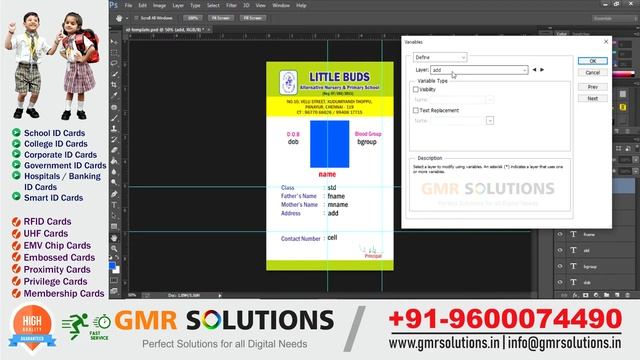
Task: Click the create new group folder icon
Action: coord(607,295)
